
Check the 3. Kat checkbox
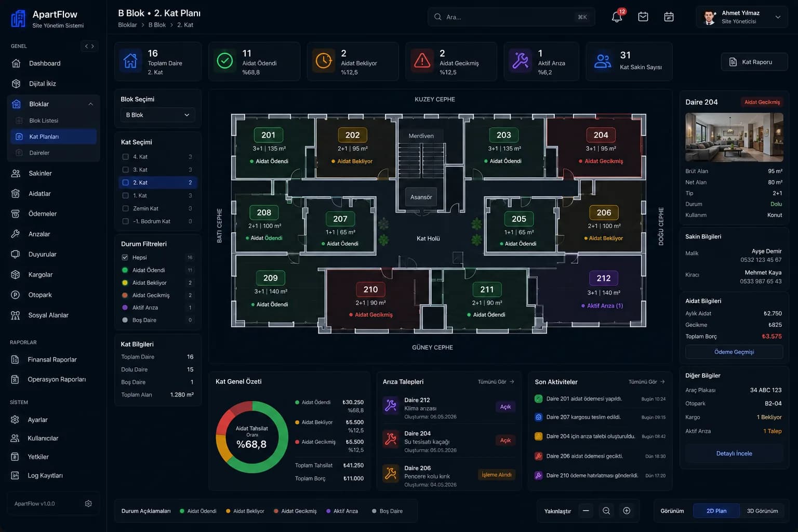(125, 170)
